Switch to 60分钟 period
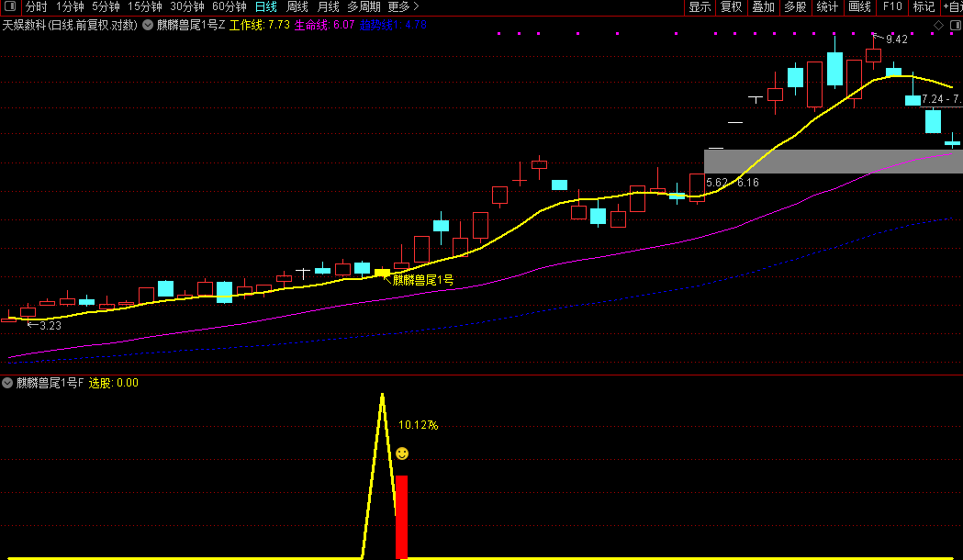The image size is (963, 560). click(x=230, y=6)
